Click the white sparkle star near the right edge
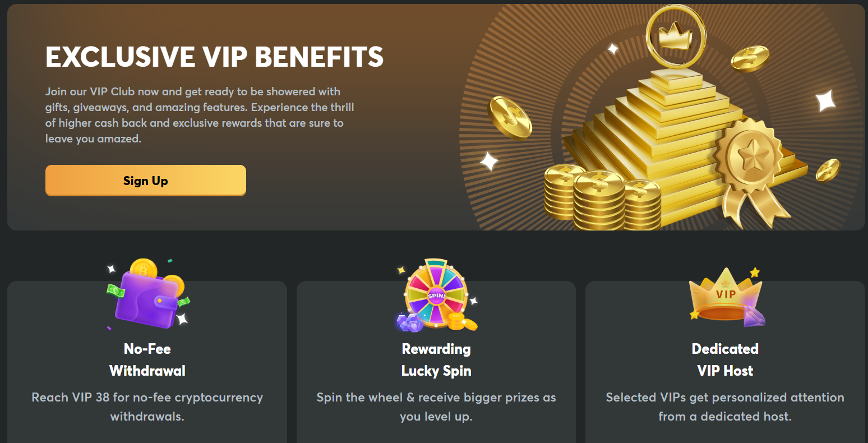The image size is (868, 443). click(x=825, y=101)
